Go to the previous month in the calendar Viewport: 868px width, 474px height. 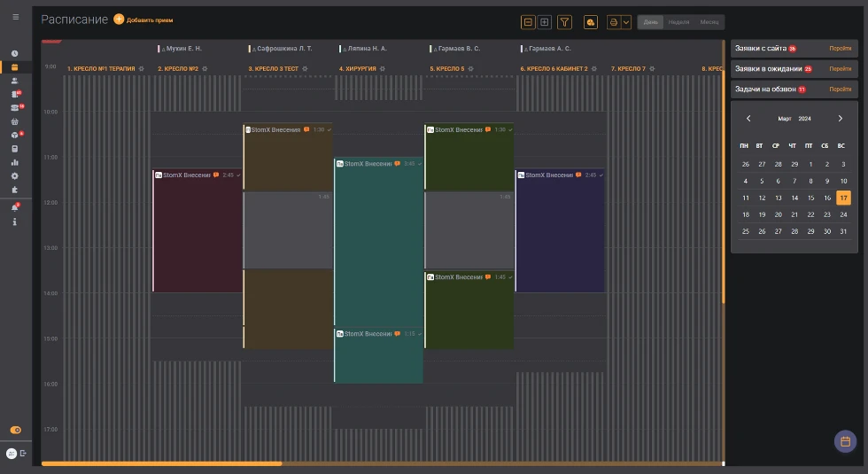748,118
